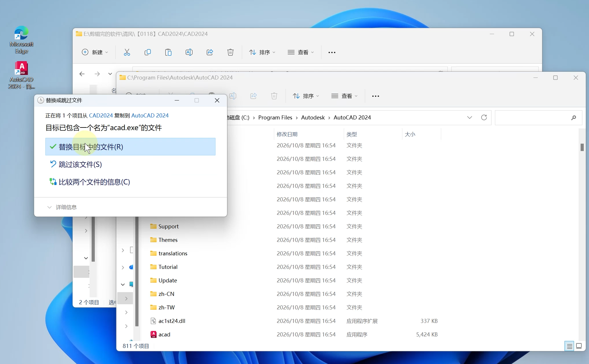Click Rename icon in CAD2024 window toolbar
Image resolution: width=589 pixels, height=364 pixels.
click(x=189, y=52)
